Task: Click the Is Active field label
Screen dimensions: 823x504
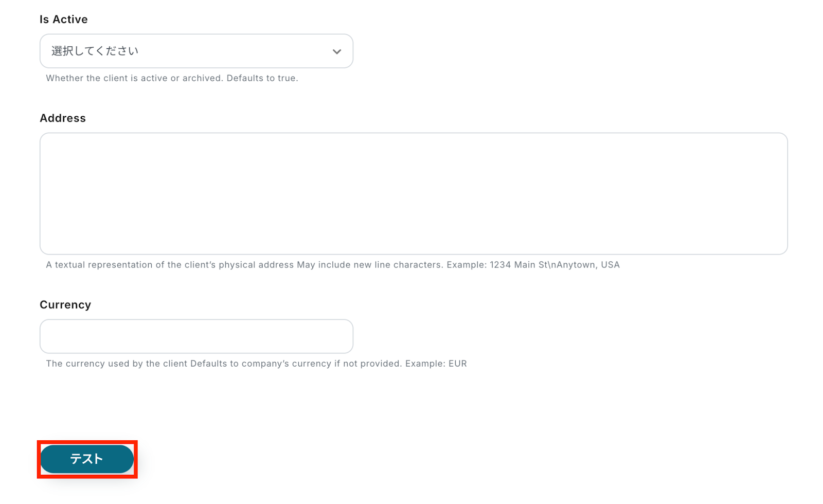Action: pyautogui.click(x=64, y=20)
